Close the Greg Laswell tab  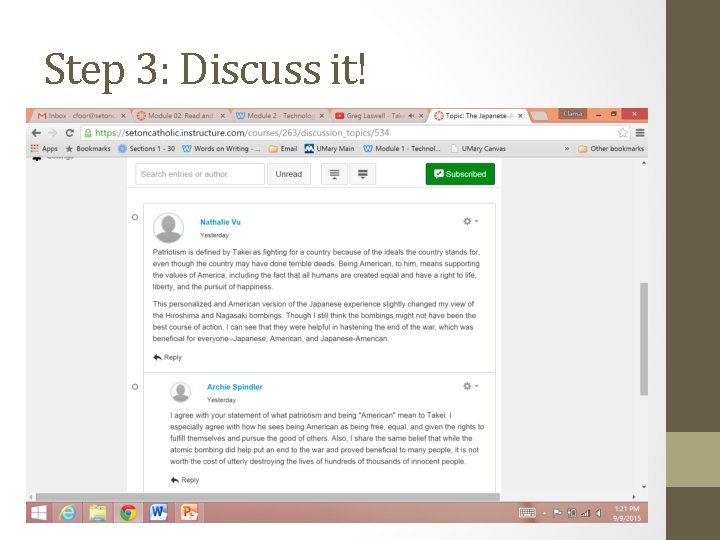click(421, 116)
